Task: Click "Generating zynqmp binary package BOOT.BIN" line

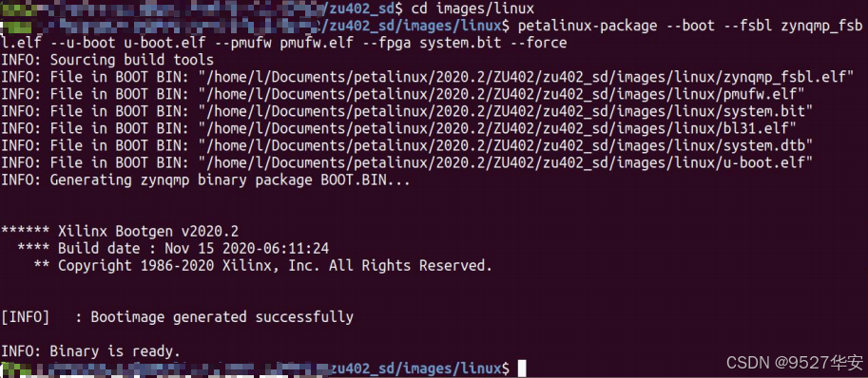Action: (x=205, y=180)
